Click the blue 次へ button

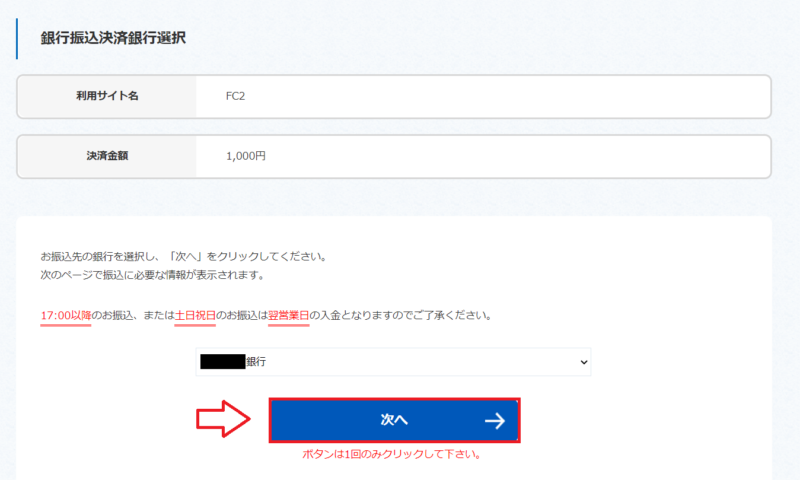[x=394, y=420]
